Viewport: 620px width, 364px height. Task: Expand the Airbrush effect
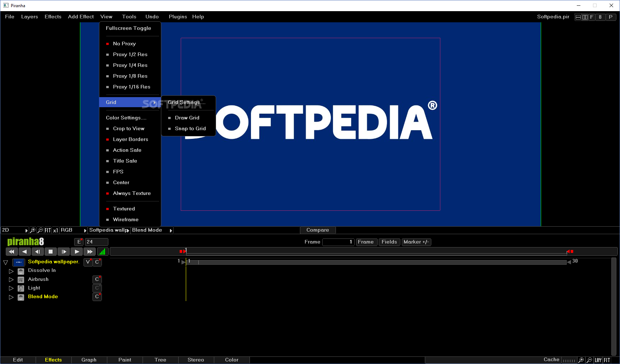point(11,279)
